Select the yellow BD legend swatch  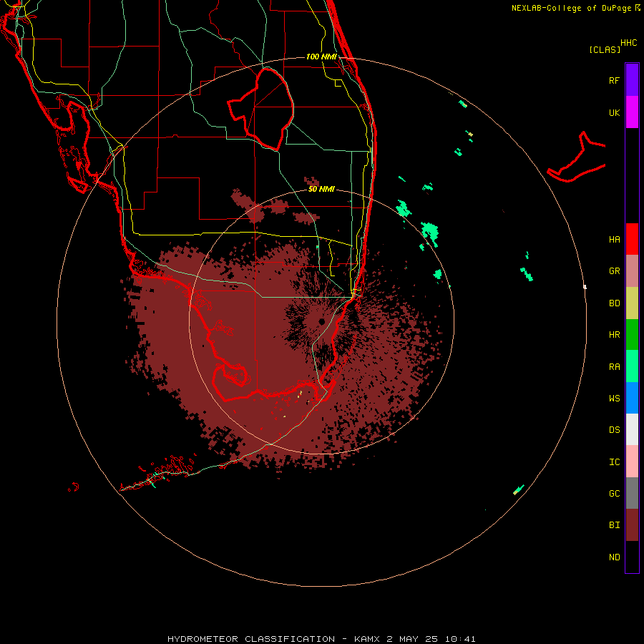[x=632, y=303]
